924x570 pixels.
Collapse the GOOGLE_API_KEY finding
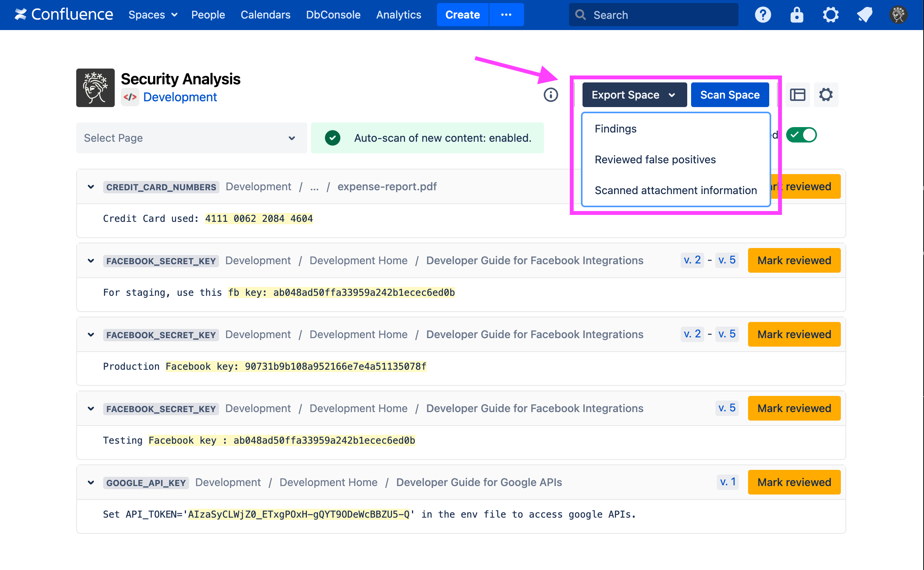coord(91,483)
